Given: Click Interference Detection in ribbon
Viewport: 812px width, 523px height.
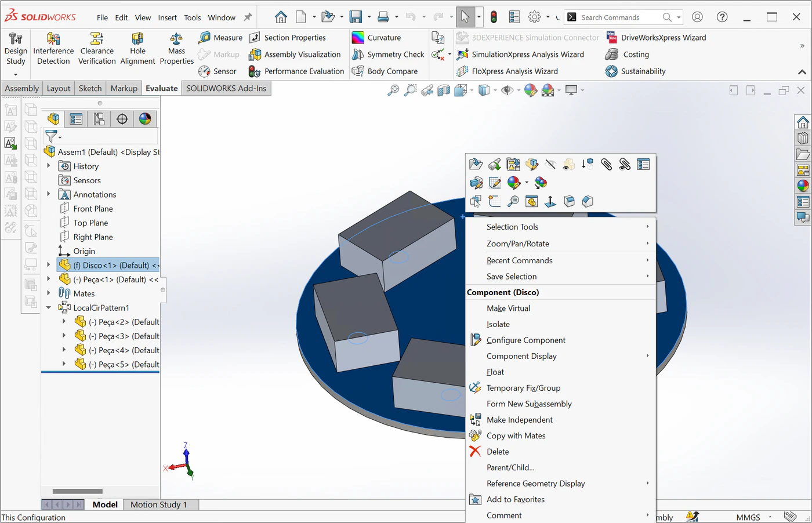Looking at the screenshot, I should point(53,49).
